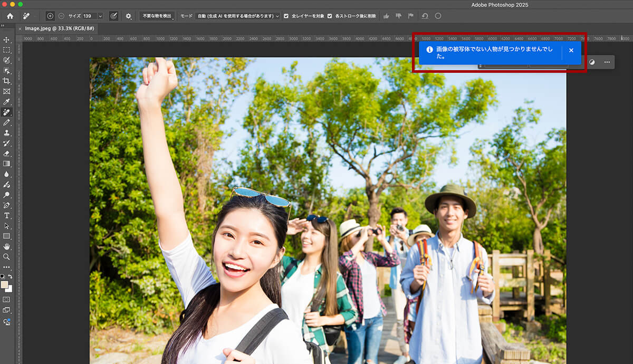Select the Zoom tool
Screen dimensions: 633x364
point(7,256)
